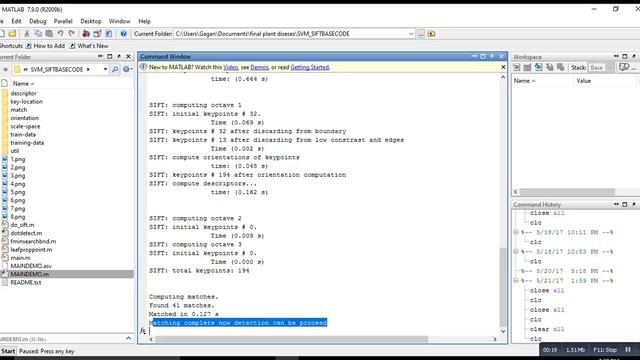The height and width of the screenshot is (360, 640).
Task: Dismiss the New to MATLAB info bar
Action: point(503,67)
